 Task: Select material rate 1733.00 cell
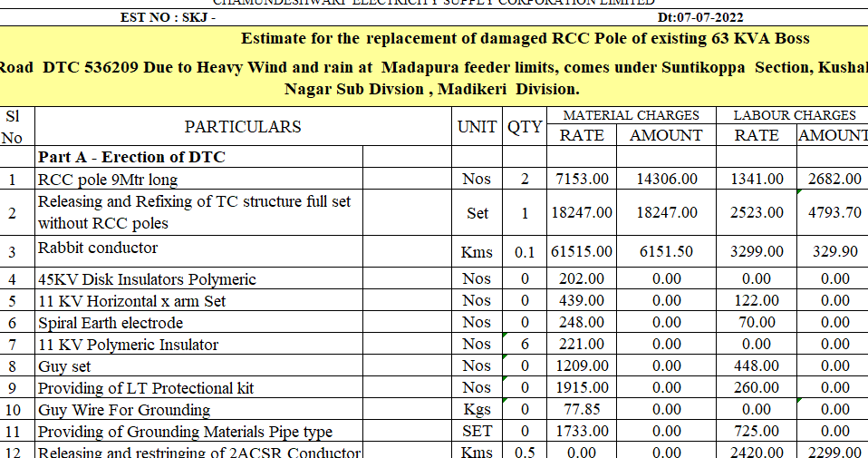click(582, 431)
